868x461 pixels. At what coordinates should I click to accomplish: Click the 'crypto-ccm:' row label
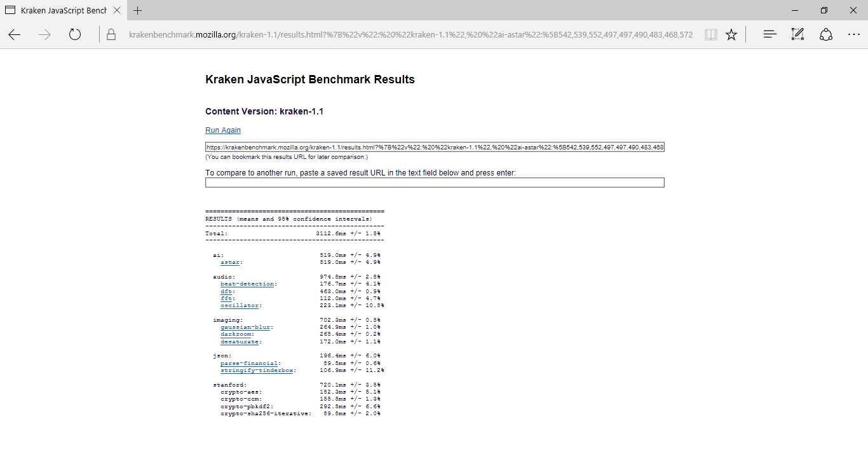(x=241, y=399)
